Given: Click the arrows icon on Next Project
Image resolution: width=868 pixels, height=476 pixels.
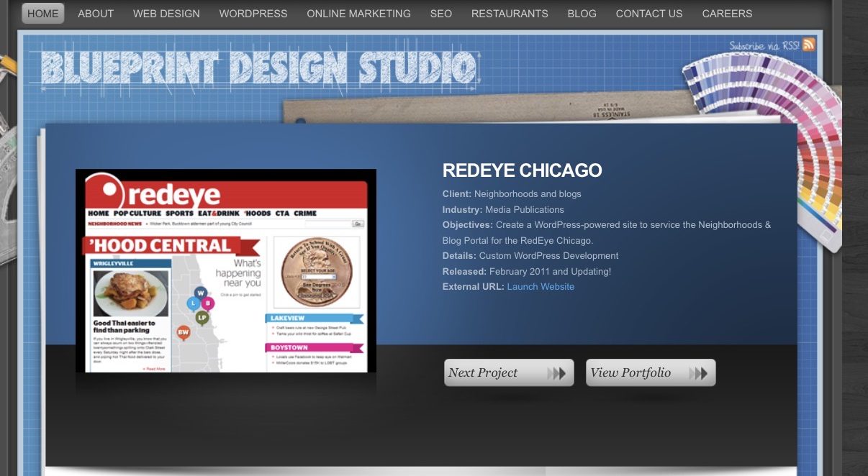Looking at the screenshot, I should [x=556, y=373].
